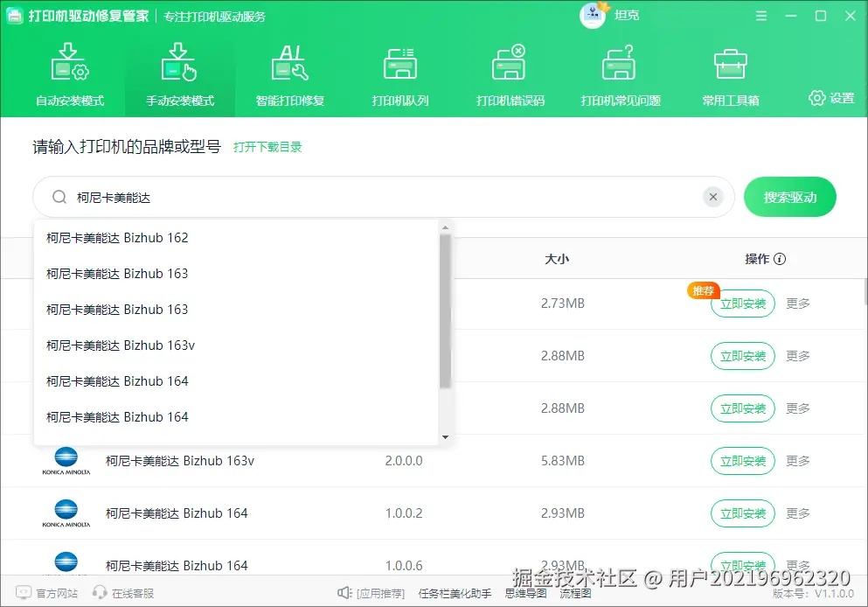Click the suggestion list scrollbar thumb
Image resolution: width=868 pixels, height=607 pixels.
[x=445, y=311]
